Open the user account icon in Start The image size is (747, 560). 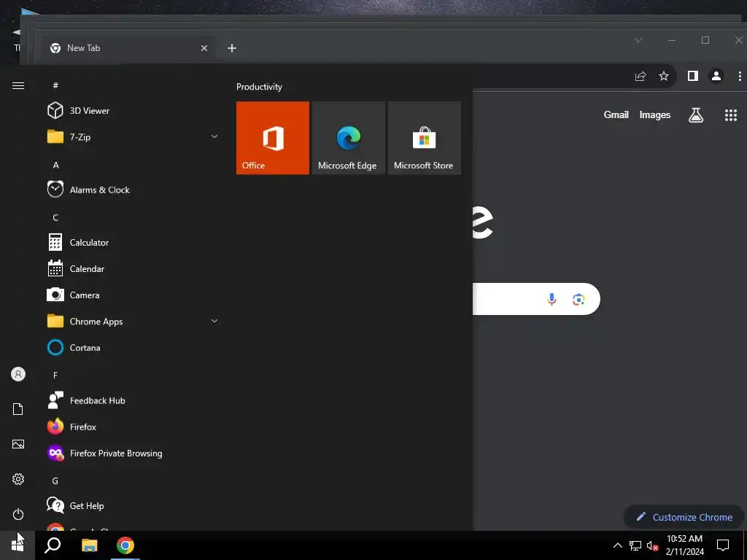(x=18, y=374)
